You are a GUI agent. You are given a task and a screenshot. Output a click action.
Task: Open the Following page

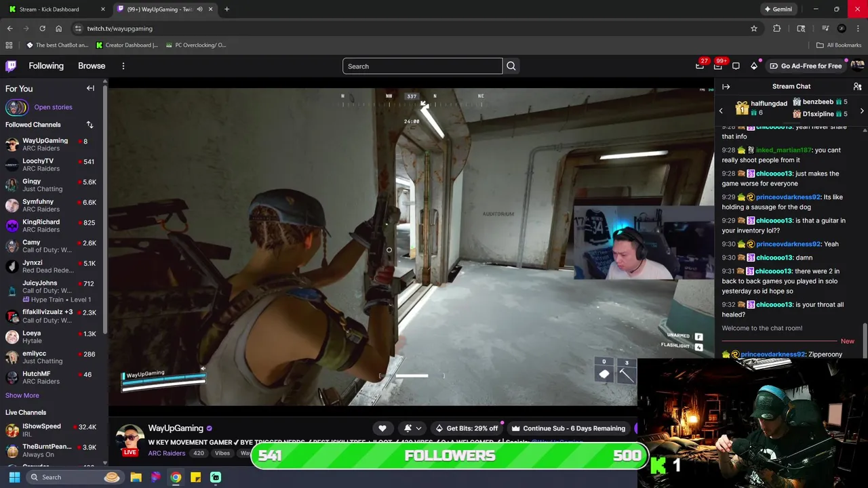point(46,66)
